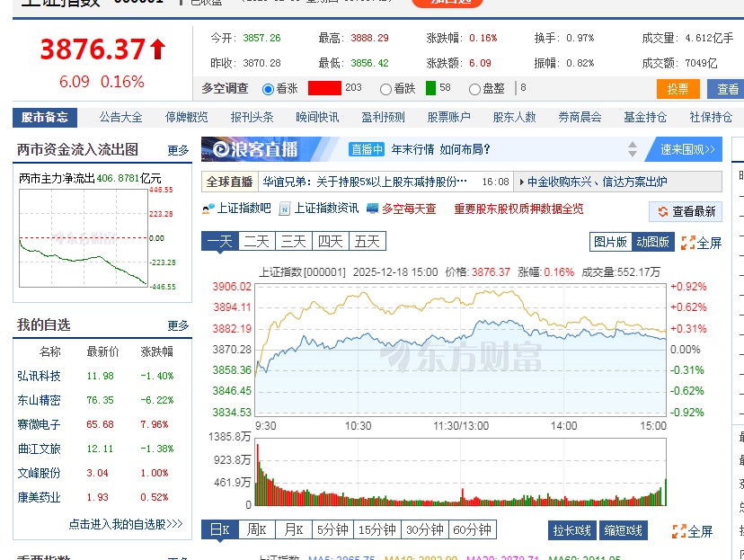The width and height of the screenshot is (744, 560).
Task: Switch the chart to 周K view
Action: click(x=257, y=529)
